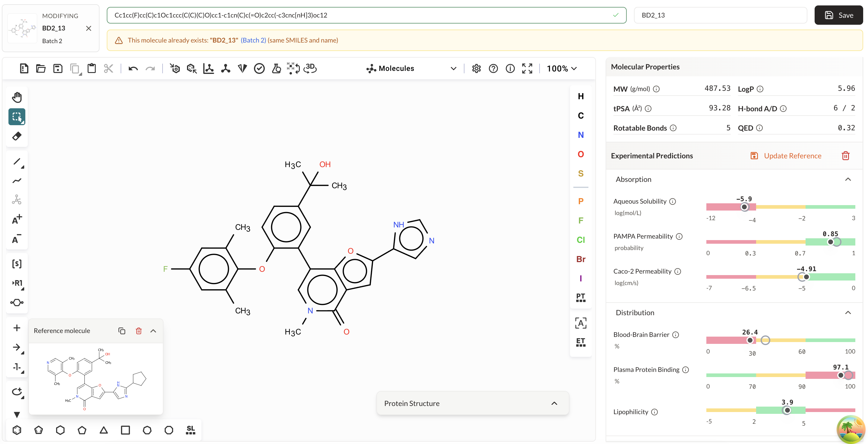Screen dimensions: 868x444
Task: Collapse the Absorption section
Action: [x=848, y=179]
